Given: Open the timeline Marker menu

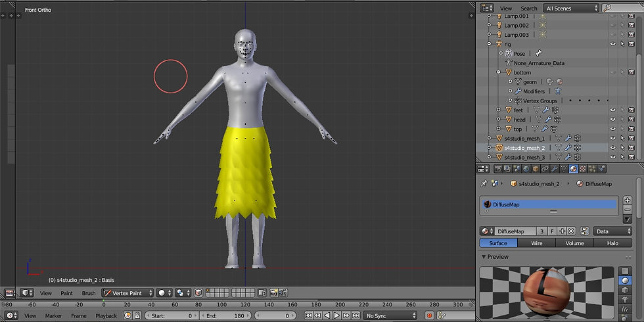Looking at the screenshot, I should pyautogui.click(x=53, y=316).
